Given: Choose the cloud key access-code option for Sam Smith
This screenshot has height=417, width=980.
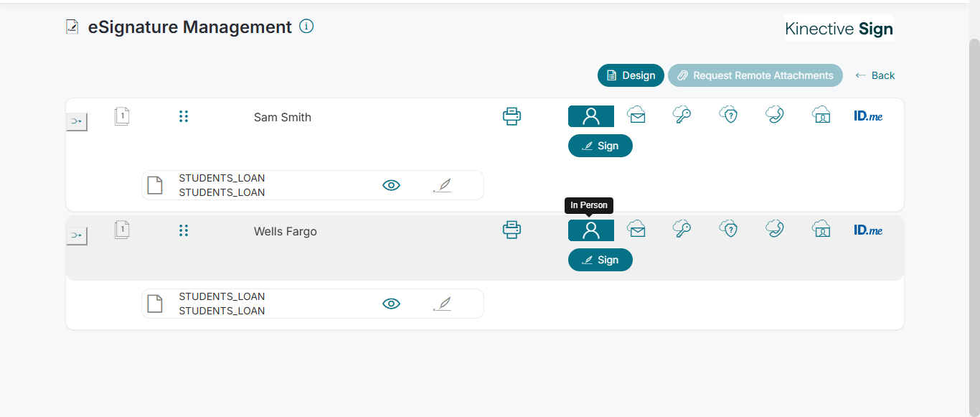Looking at the screenshot, I should 682,115.
